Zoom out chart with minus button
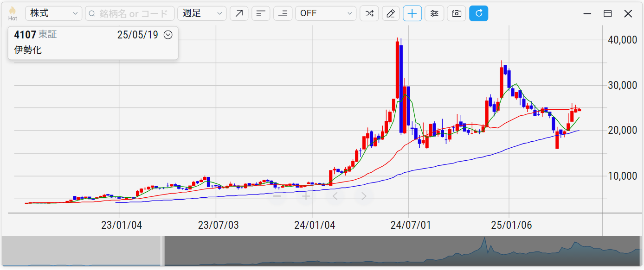The height and width of the screenshot is (270, 644). click(277, 196)
